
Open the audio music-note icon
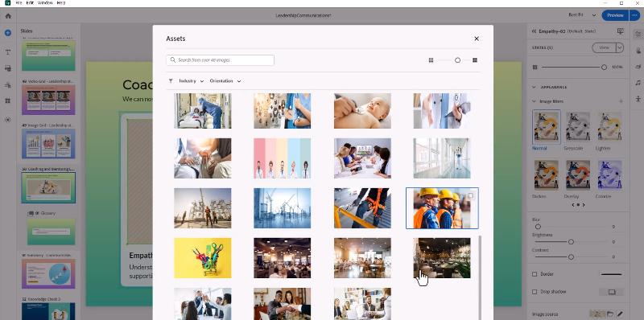coord(638,83)
